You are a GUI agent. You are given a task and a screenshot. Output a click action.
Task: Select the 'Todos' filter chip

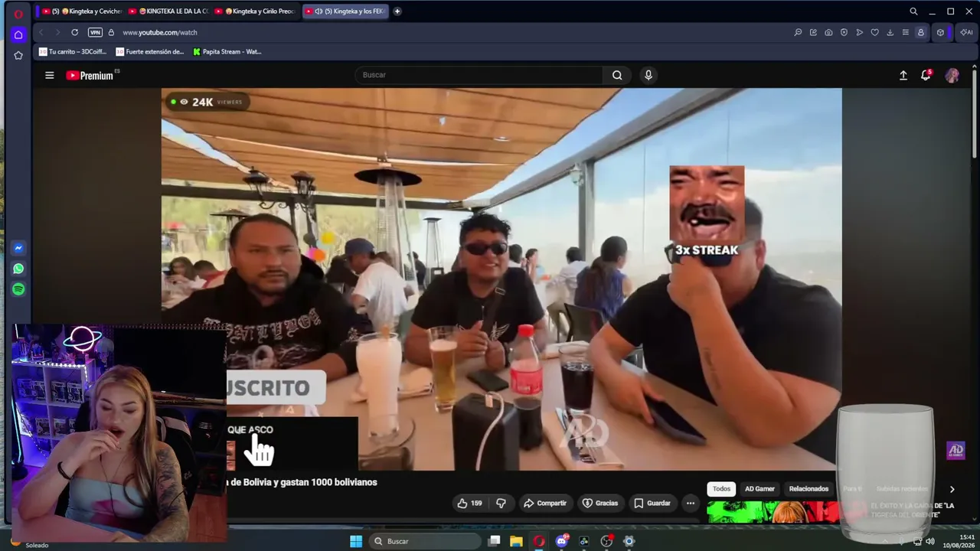pyautogui.click(x=721, y=488)
